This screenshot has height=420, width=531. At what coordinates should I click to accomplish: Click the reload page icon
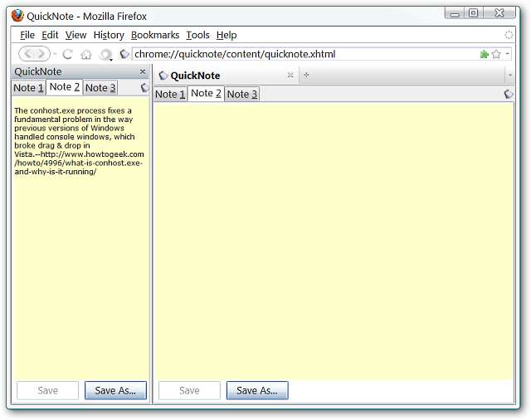coord(67,54)
